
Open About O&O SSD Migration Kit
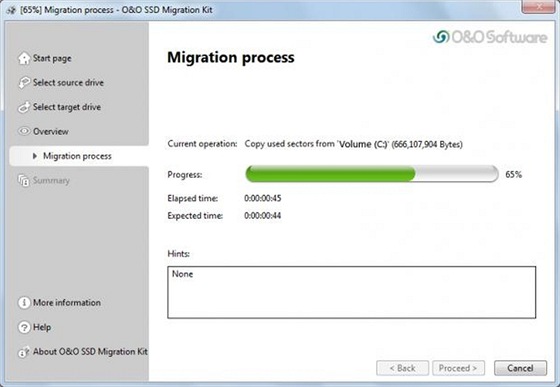[90, 352]
